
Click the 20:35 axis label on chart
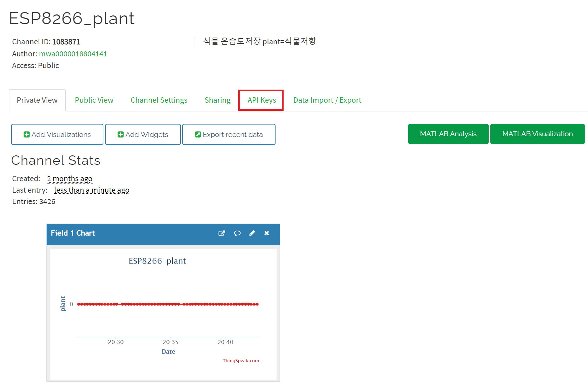pyautogui.click(x=170, y=342)
